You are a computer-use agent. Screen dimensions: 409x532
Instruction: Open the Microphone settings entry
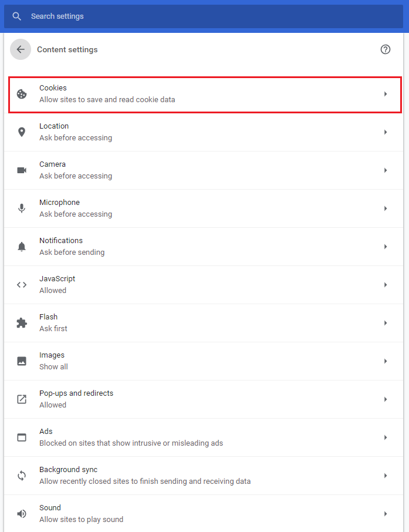pyautogui.click(x=204, y=208)
